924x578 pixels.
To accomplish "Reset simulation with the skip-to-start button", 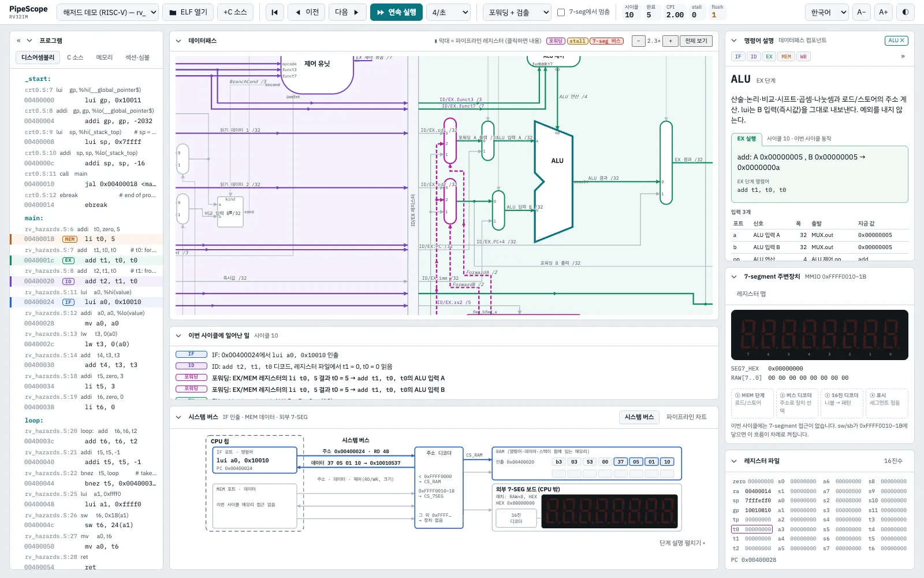I will [275, 12].
